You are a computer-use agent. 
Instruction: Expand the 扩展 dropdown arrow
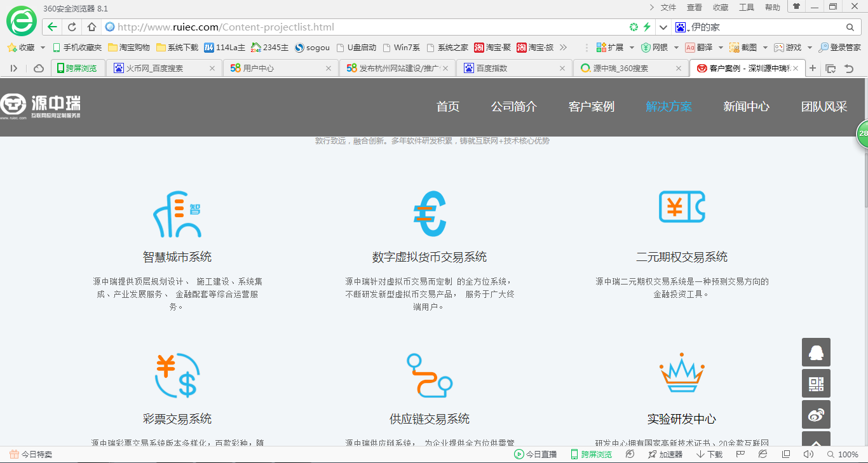632,48
